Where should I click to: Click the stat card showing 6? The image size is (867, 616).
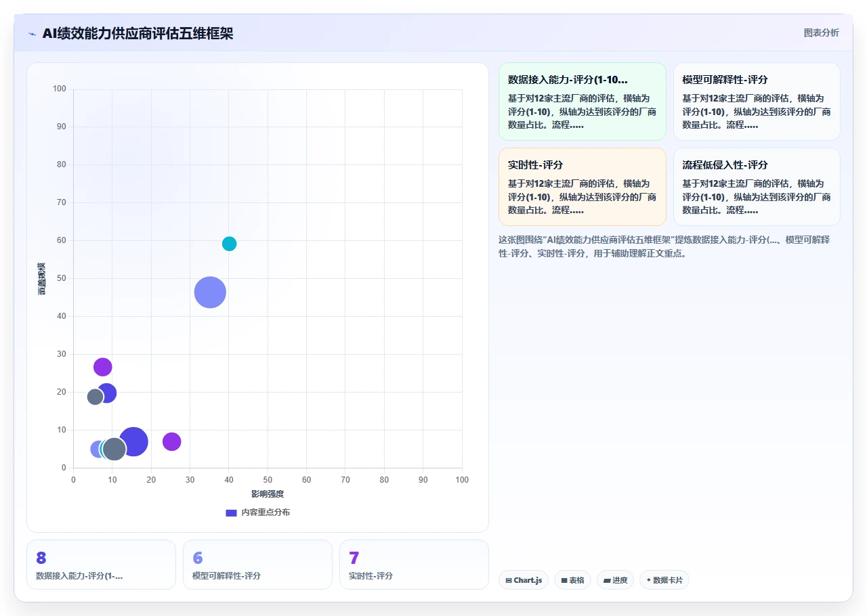(257, 565)
